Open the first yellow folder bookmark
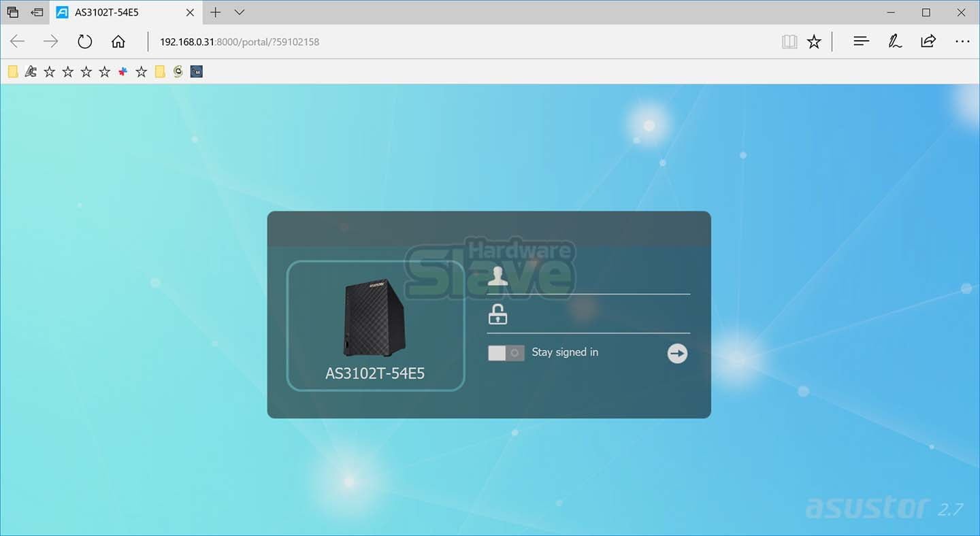The image size is (980, 536). click(13, 71)
